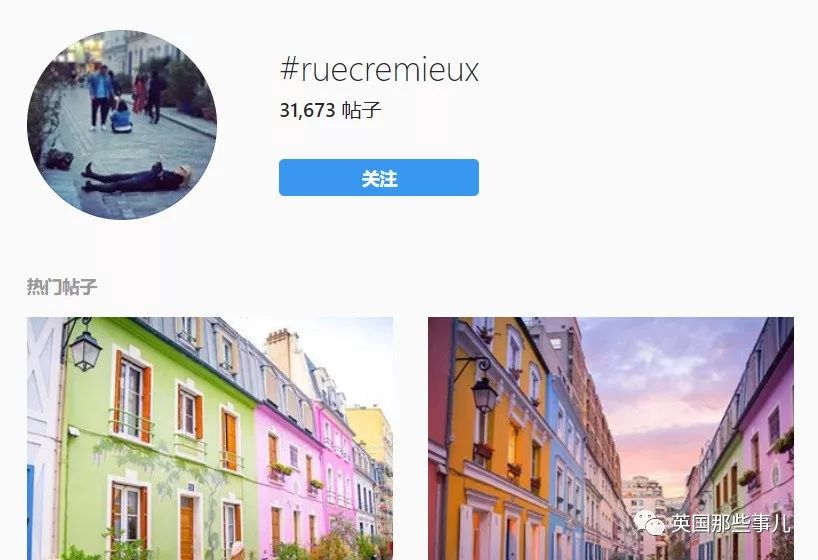Image resolution: width=818 pixels, height=560 pixels.
Task: Click the blue 关注 follow button
Action: [x=379, y=177]
